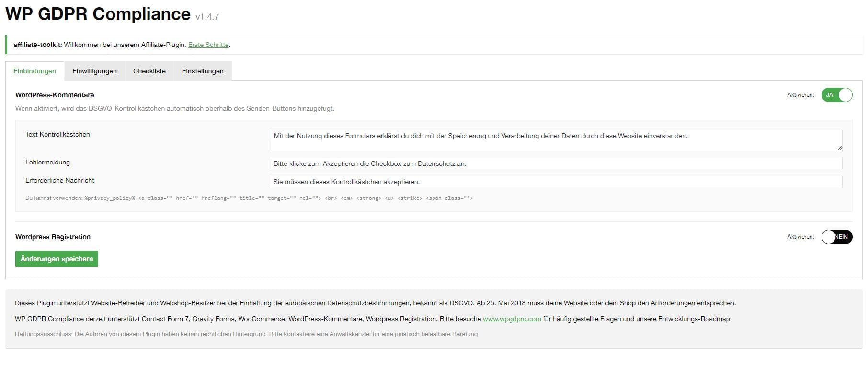
Task: Click the Wordpress Registration heading
Action: [53, 237]
